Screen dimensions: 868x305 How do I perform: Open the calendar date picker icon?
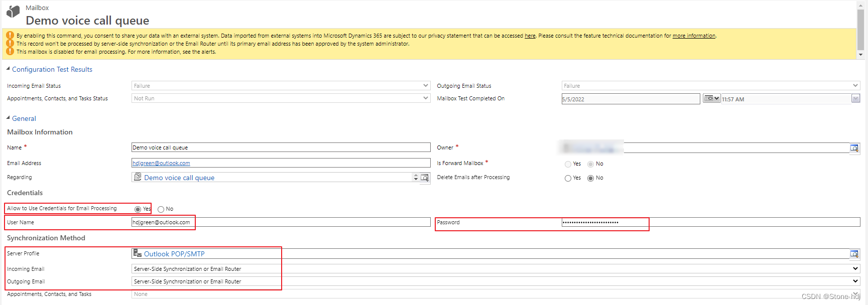[711, 98]
